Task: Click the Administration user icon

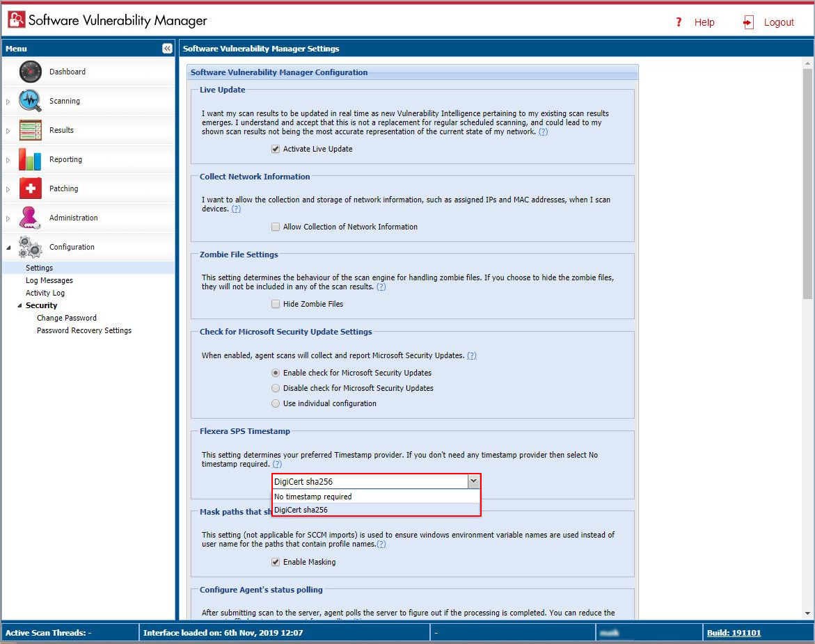Action: pyautogui.click(x=30, y=218)
